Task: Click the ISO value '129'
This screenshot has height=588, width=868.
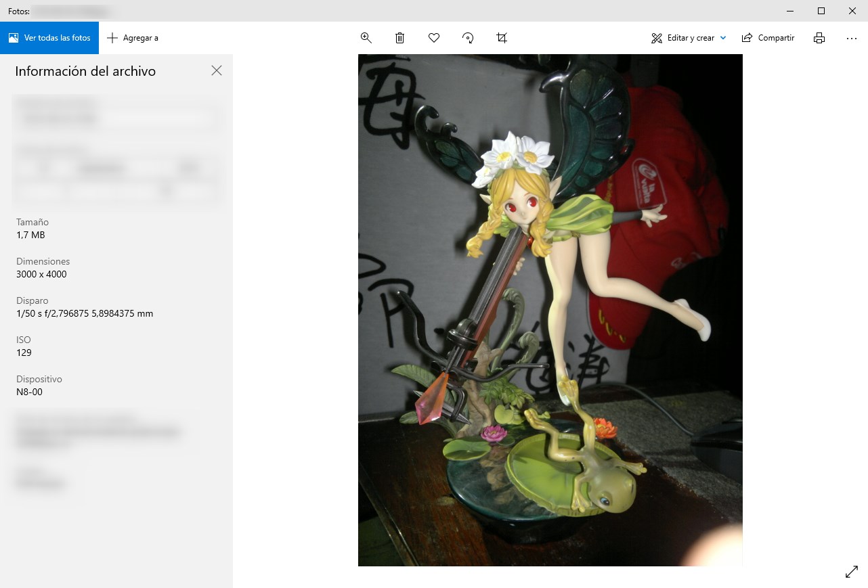Action: pyautogui.click(x=24, y=353)
